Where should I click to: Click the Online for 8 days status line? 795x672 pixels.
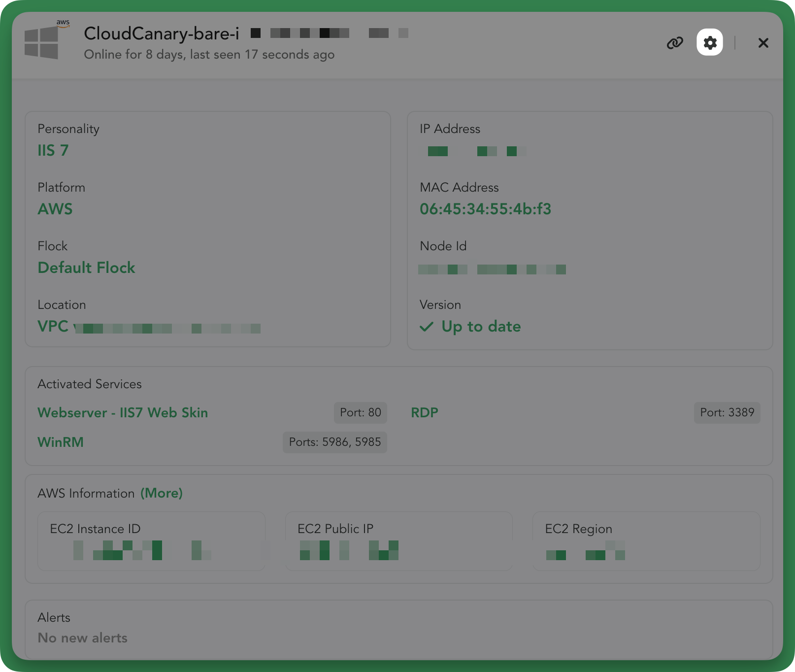209,54
